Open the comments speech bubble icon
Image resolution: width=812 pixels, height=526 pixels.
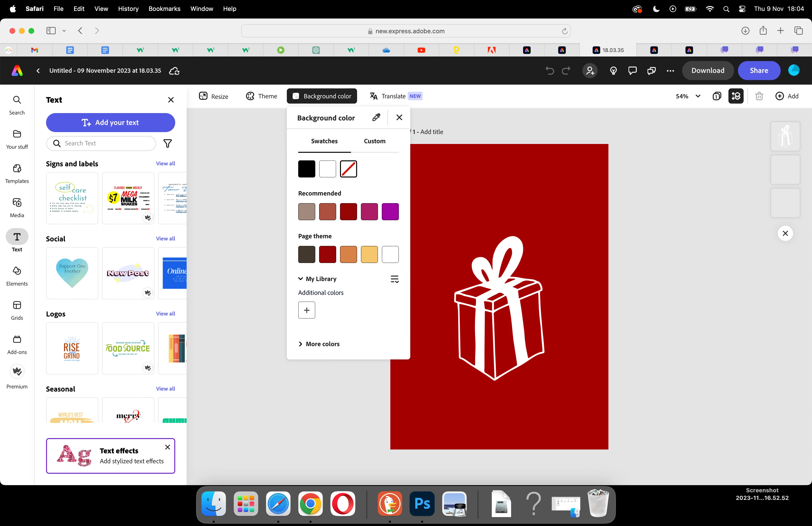click(x=632, y=71)
